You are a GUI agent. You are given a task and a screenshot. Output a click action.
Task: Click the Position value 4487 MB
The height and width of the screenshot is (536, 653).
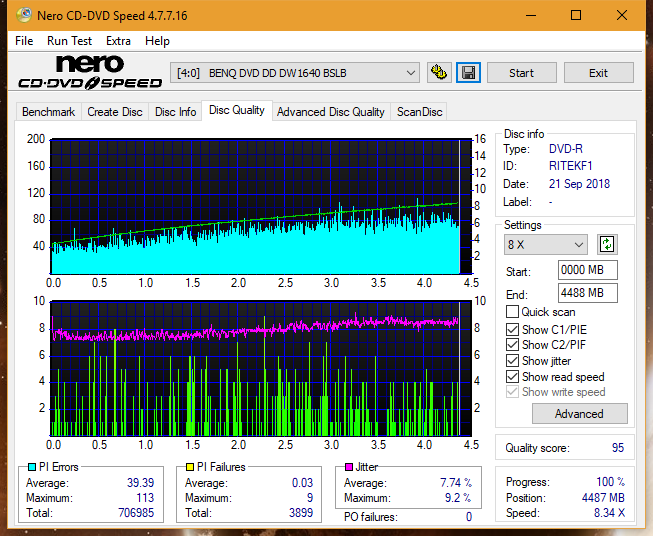pyautogui.click(x=603, y=498)
